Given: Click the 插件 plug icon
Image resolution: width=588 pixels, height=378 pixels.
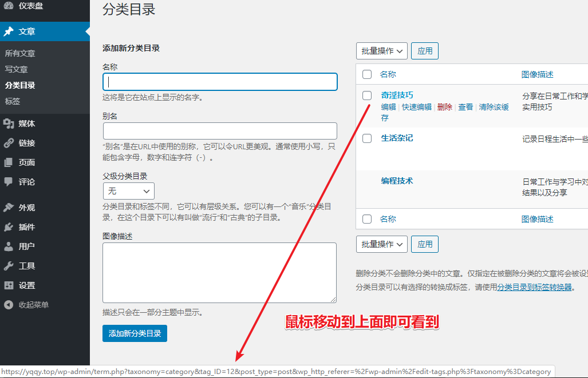Looking at the screenshot, I should pyautogui.click(x=9, y=227).
